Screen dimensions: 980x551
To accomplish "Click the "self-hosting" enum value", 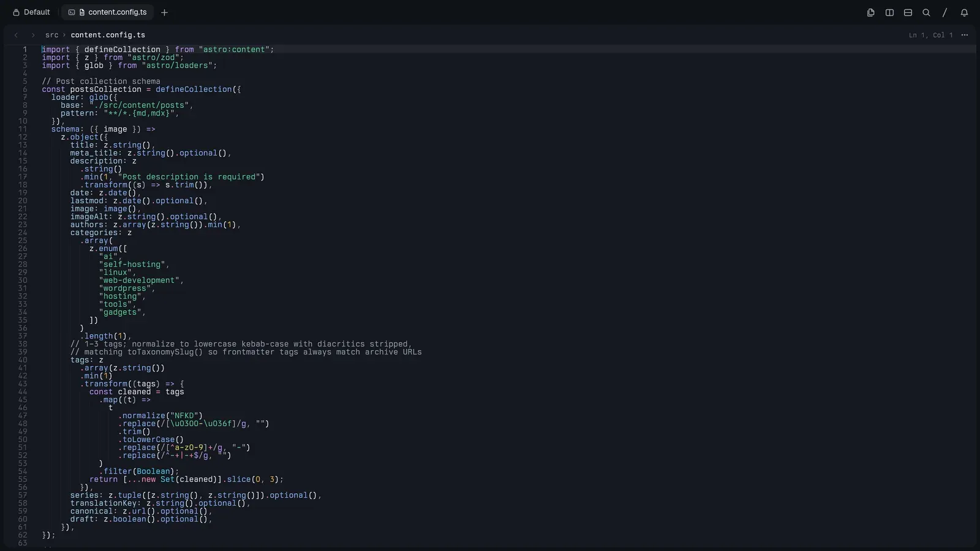I will 132,264.
